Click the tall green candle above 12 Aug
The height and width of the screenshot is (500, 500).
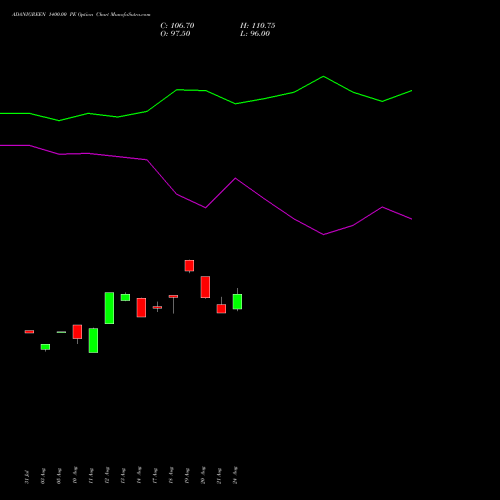109,308
